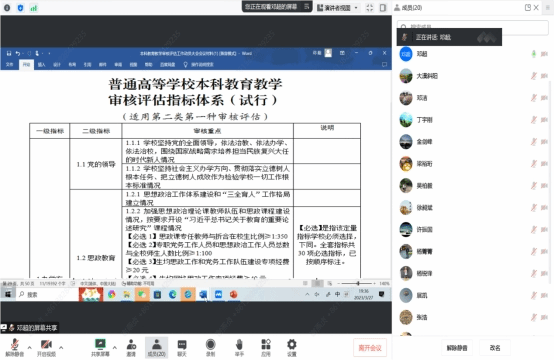Select member 邓超 in the list
Viewport: 554px width, 360px height.
click(473, 54)
